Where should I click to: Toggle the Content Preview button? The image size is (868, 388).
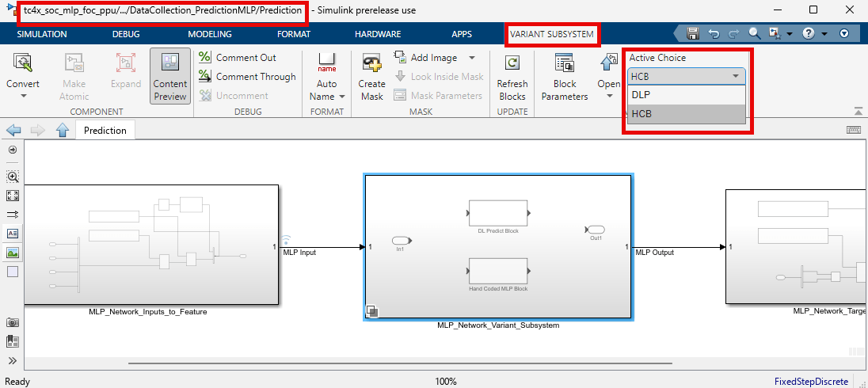tap(170, 77)
